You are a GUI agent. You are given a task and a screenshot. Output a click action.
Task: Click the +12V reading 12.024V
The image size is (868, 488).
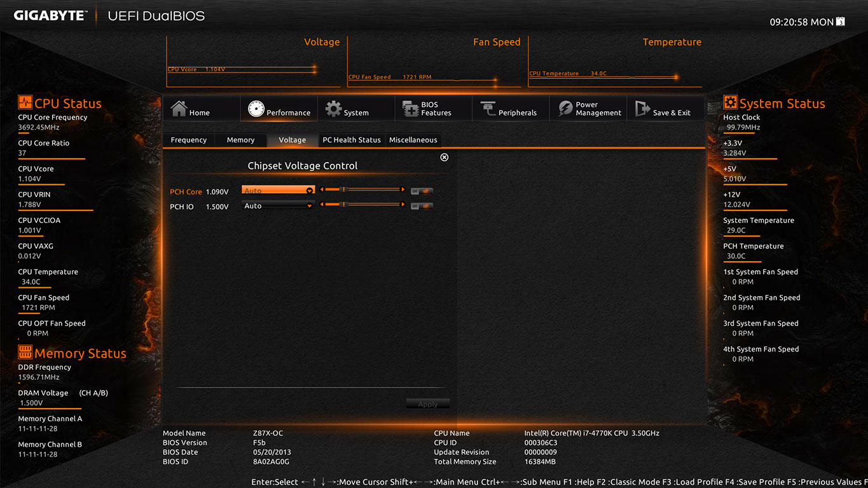736,205
